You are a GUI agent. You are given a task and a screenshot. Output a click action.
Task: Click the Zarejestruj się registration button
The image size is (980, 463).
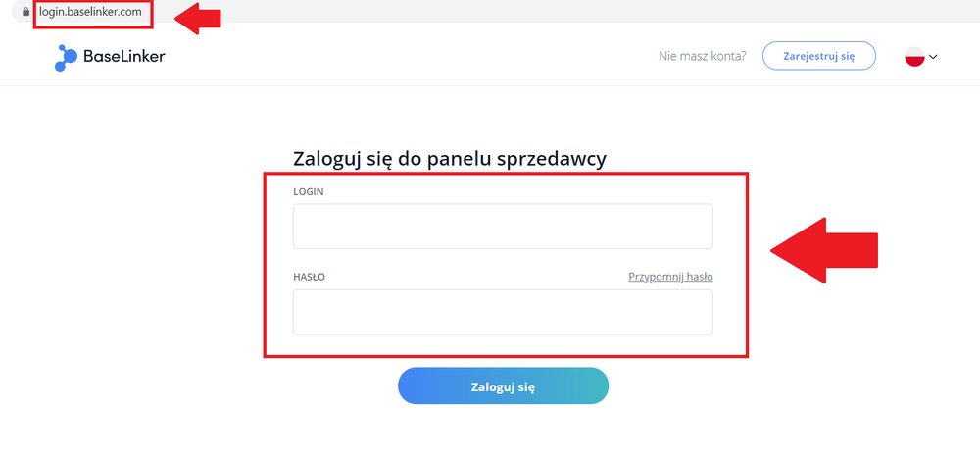click(818, 56)
